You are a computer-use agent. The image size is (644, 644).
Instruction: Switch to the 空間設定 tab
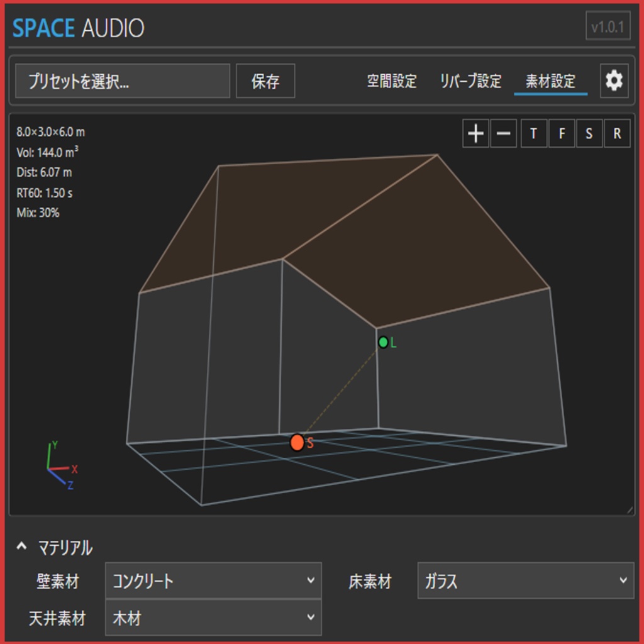pyautogui.click(x=392, y=81)
